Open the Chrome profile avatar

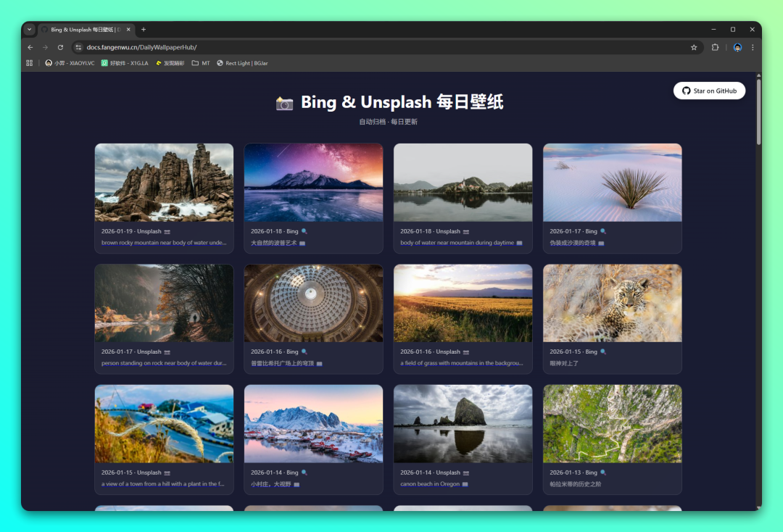(x=737, y=47)
